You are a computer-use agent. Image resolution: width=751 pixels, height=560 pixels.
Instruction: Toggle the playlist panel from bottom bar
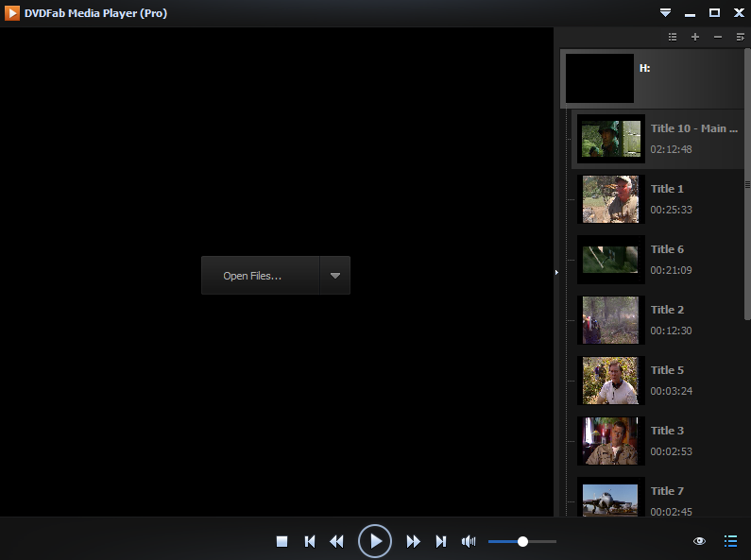730,541
